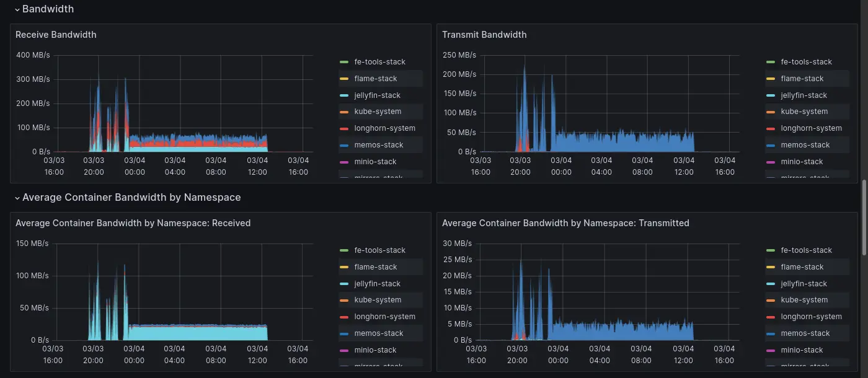This screenshot has width=868, height=378.
Task: Open the Transmit Bandwidth panel title menu
Action: (484, 35)
